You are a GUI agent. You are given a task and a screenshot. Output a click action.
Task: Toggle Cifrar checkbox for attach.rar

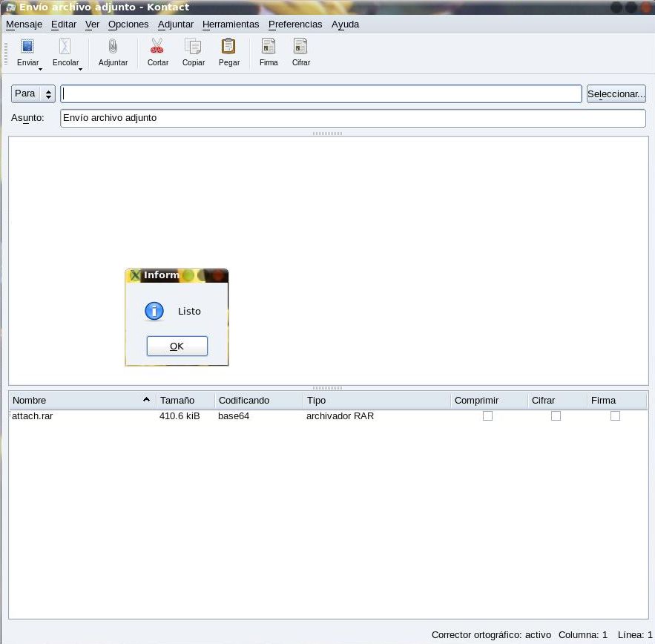556,415
